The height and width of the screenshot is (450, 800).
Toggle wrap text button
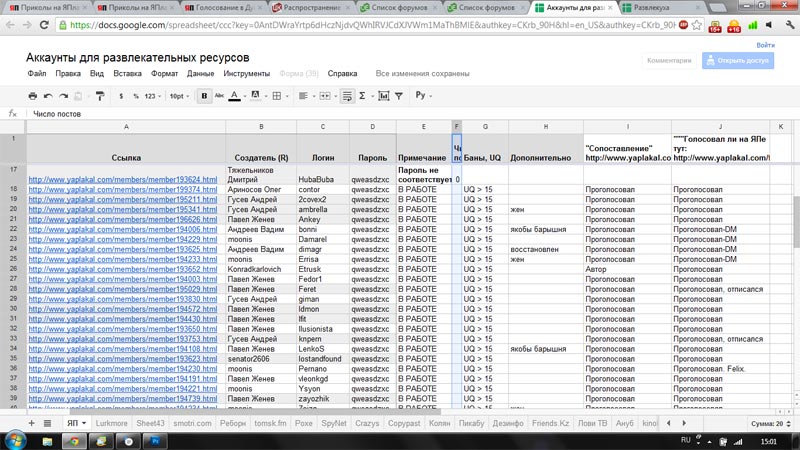click(346, 96)
